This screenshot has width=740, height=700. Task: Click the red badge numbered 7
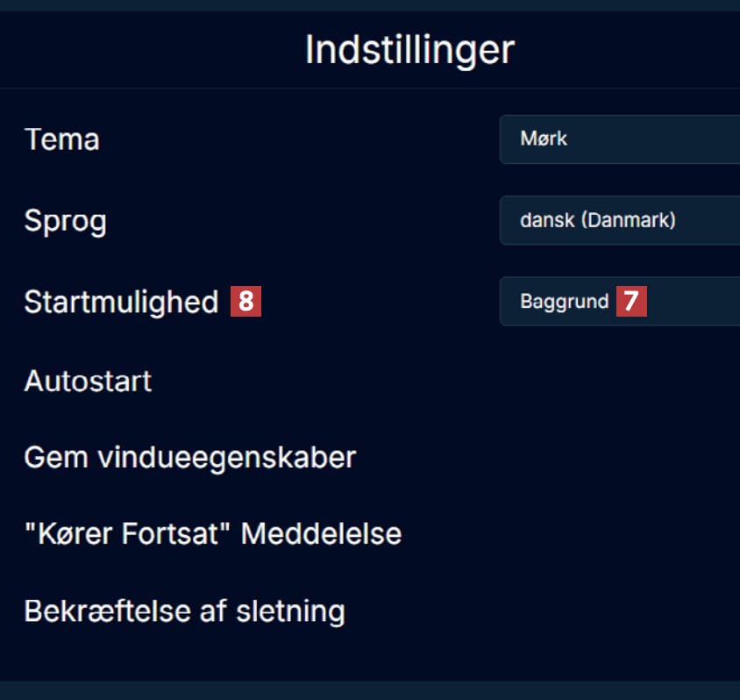(x=631, y=302)
